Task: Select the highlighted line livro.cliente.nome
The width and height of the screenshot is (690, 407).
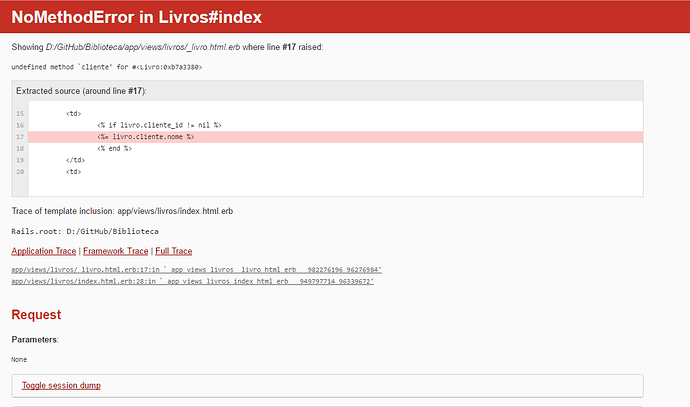Action: click(335, 137)
